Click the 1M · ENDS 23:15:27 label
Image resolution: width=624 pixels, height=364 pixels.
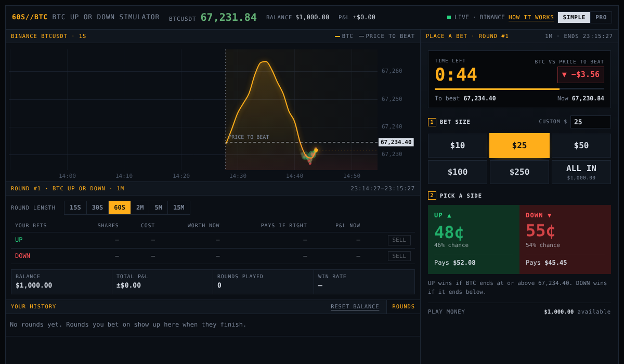579,36
